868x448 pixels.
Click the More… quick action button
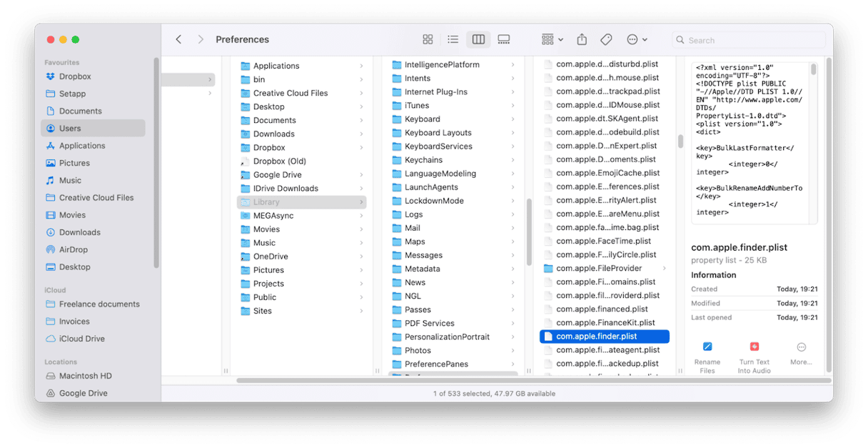[x=801, y=353]
